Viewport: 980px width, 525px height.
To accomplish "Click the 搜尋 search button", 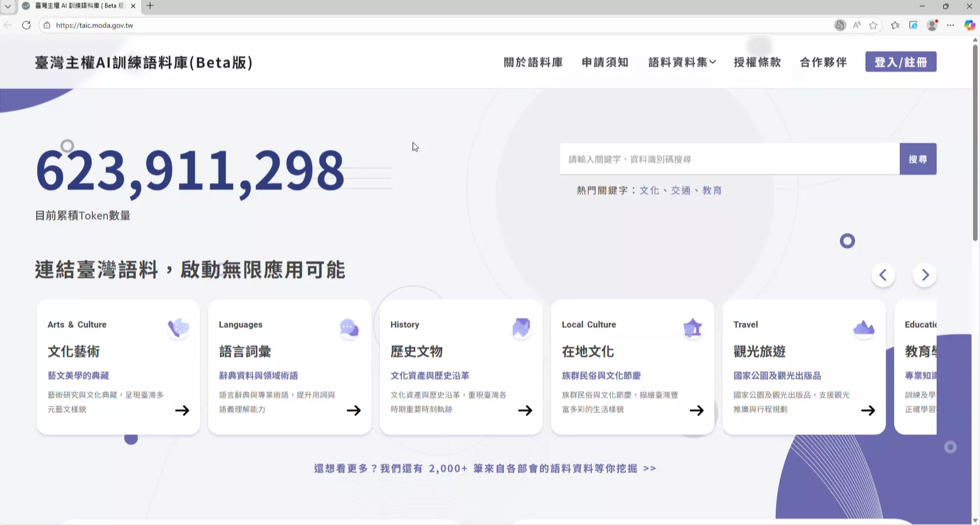I will coord(917,159).
